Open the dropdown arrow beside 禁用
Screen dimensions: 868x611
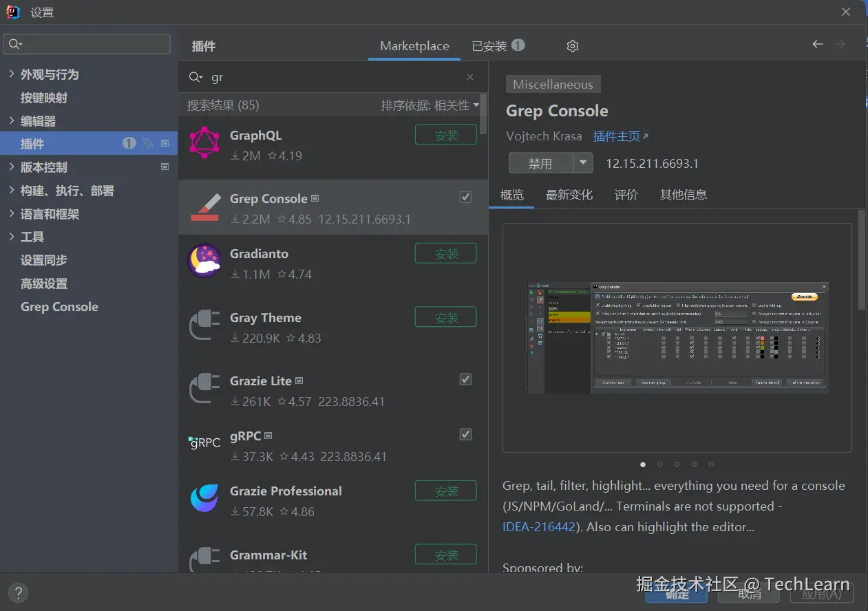click(x=583, y=163)
